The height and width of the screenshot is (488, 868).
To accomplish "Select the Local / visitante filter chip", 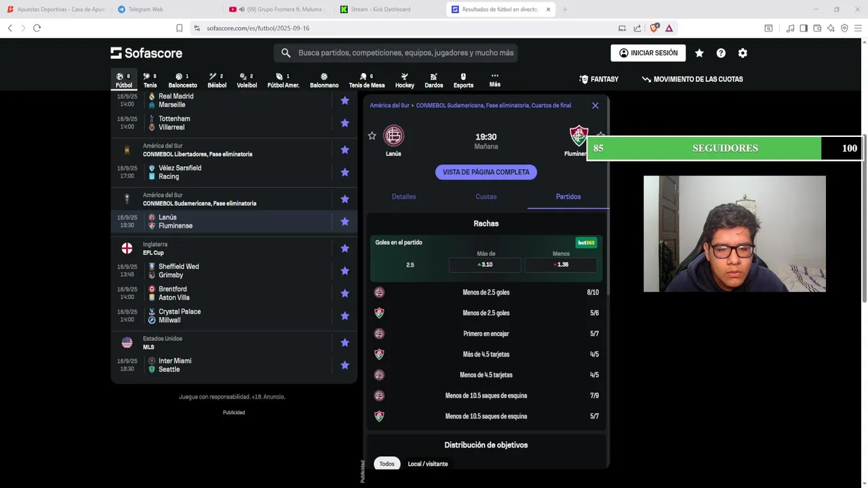I will coord(428,464).
